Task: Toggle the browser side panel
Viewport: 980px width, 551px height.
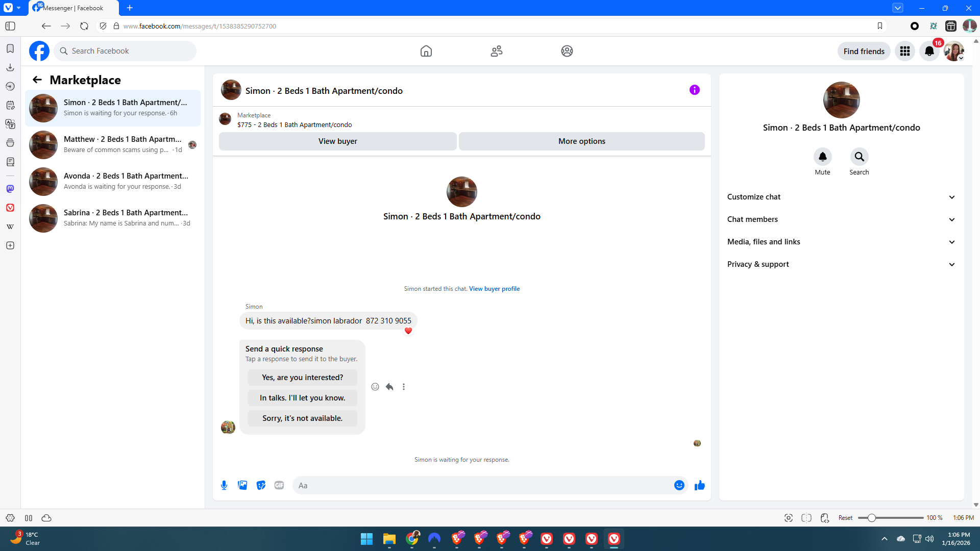Action: click(x=10, y=26)
